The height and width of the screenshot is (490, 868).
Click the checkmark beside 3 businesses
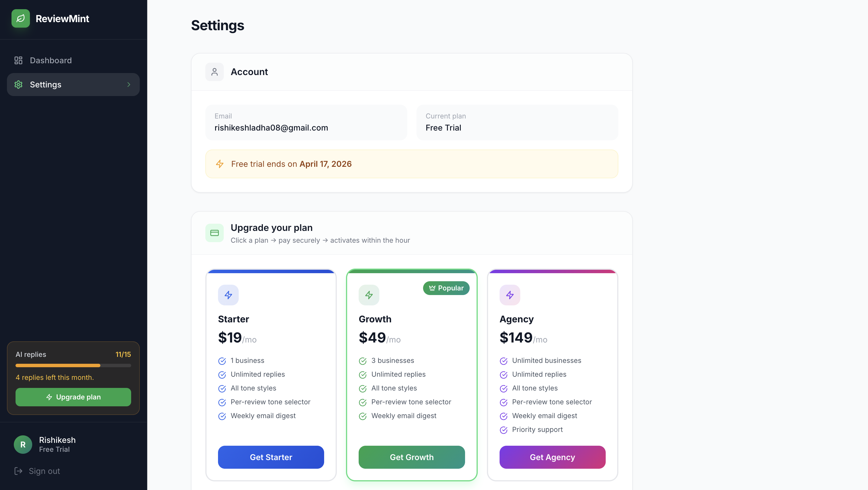click(363, 361)
